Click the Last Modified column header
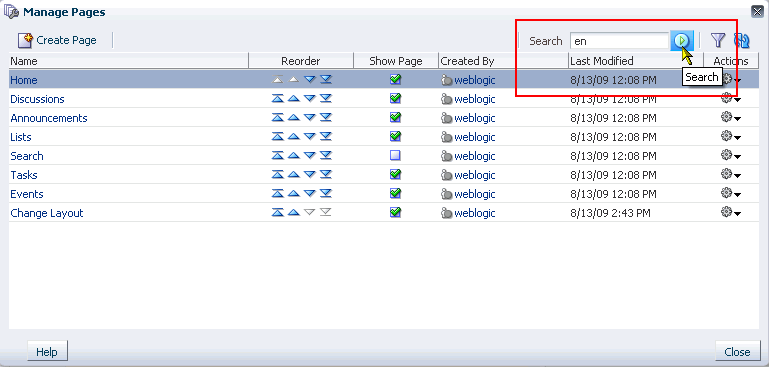 [x=636, y=61]
